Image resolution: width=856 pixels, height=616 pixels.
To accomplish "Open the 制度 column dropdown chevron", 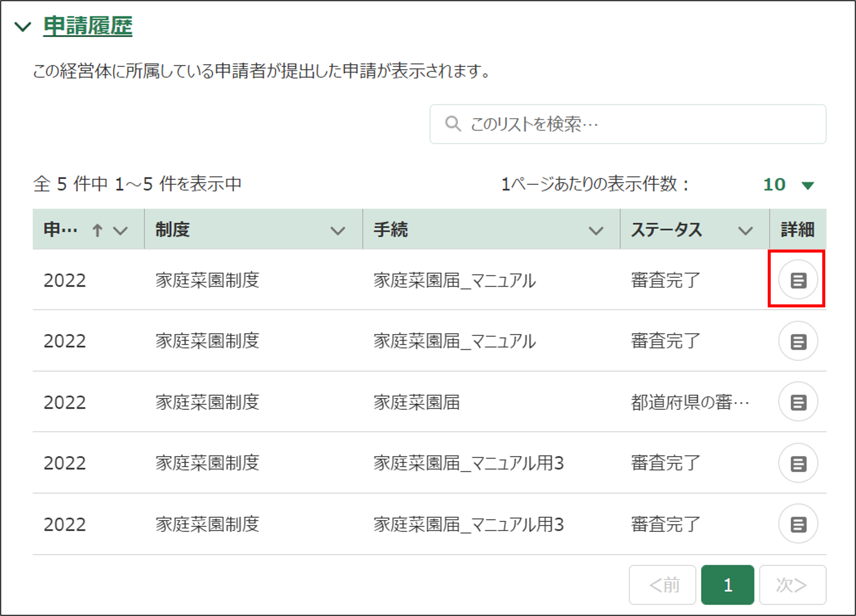I will point(337,230).
